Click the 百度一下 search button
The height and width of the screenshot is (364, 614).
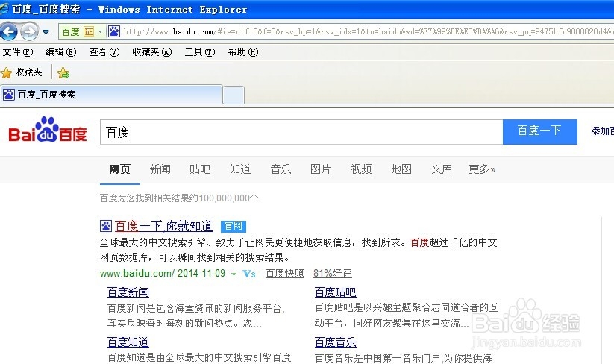pos(539,132)
